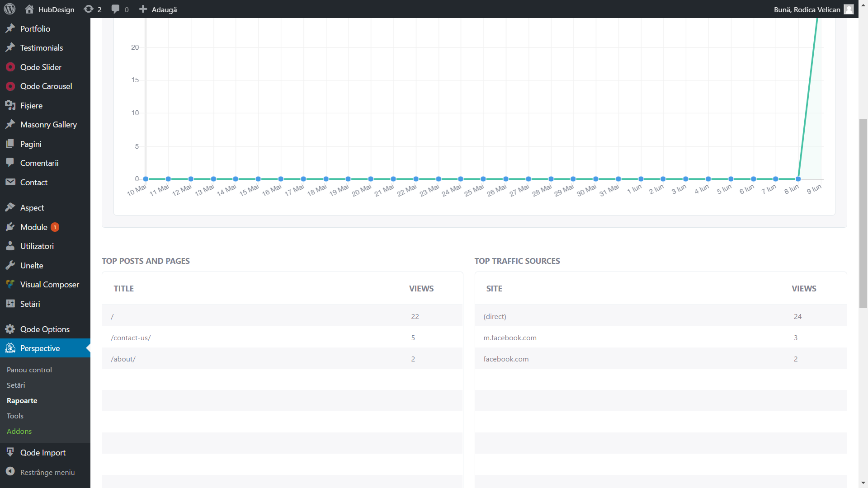The image size is (868, 488).
Task: Click the 24 Mai chart data point
Action: pos(461,179)
